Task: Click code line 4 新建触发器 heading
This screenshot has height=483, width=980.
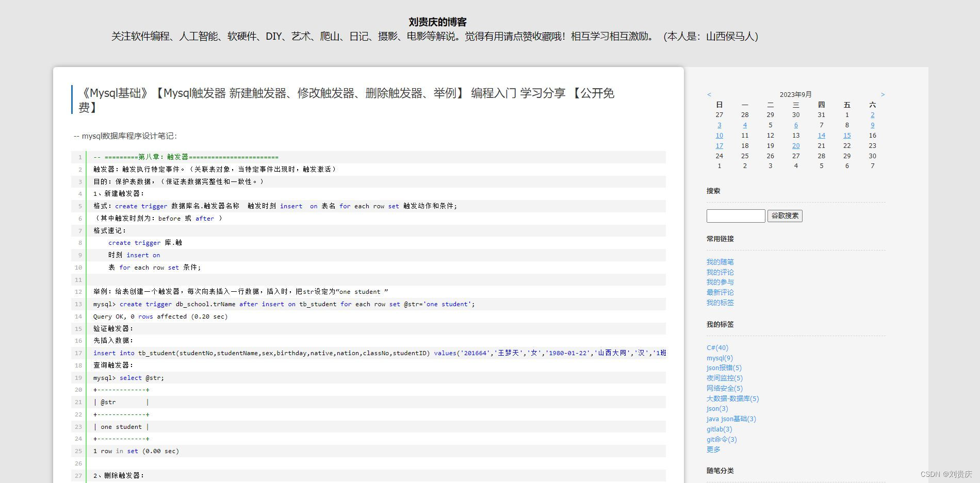Action: coord(119,194)
